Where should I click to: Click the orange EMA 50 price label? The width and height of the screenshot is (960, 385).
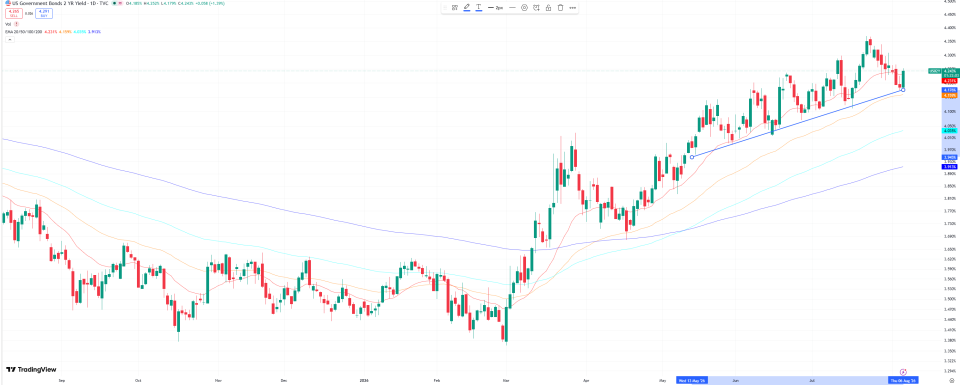(x=950, y=95)
